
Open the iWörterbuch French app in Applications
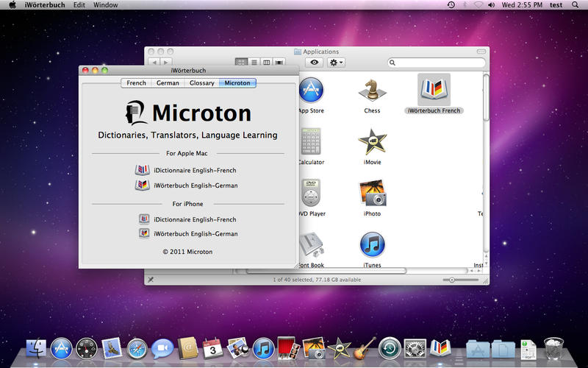point(434,90)
